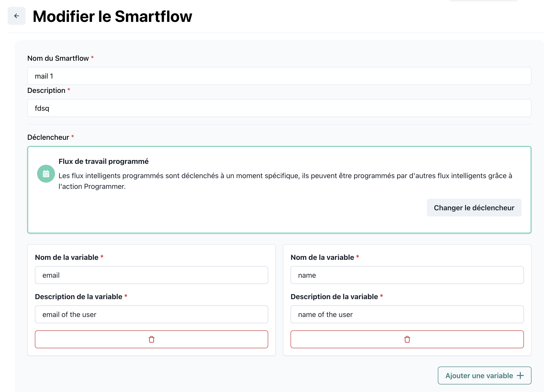Edit the variable name field containing name
Viewport: 544px width, 392px height.
(x=407, y=275)
